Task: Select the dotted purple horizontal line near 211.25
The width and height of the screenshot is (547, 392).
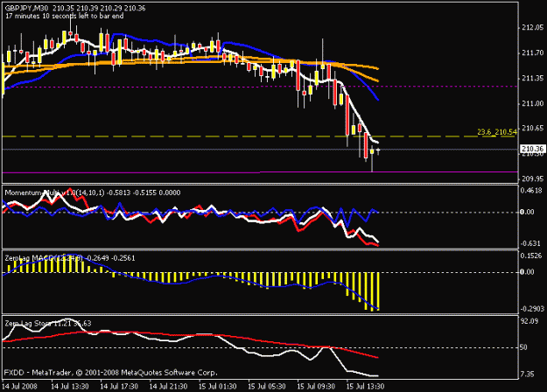Action: pos(260,87)
